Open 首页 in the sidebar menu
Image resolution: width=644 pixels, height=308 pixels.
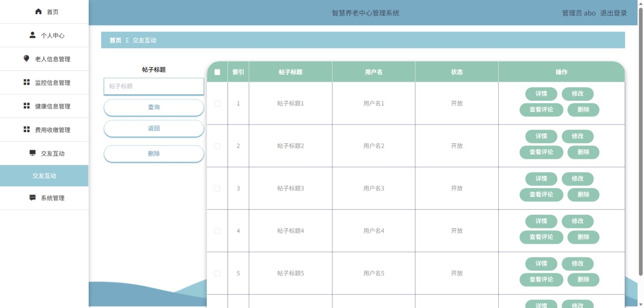coord(44,12)
